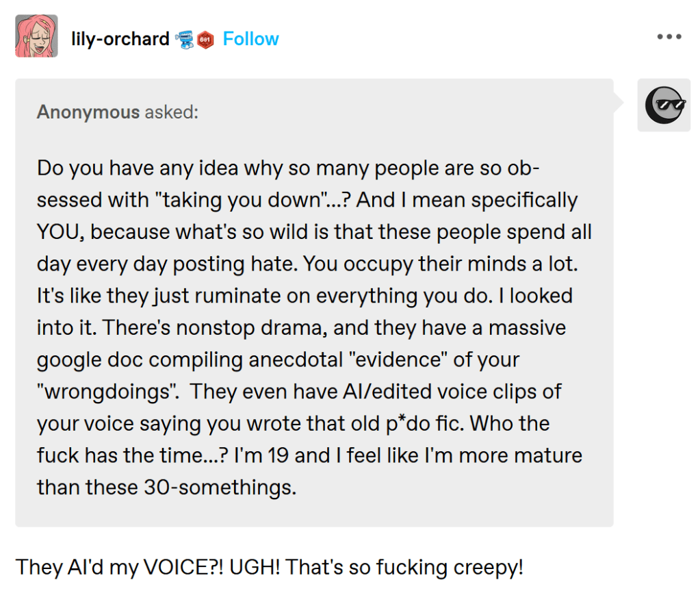The width and height of the screenshot is (700, 593).
Task: Open the lily-orchard blog name link
Action: (120, 39)
